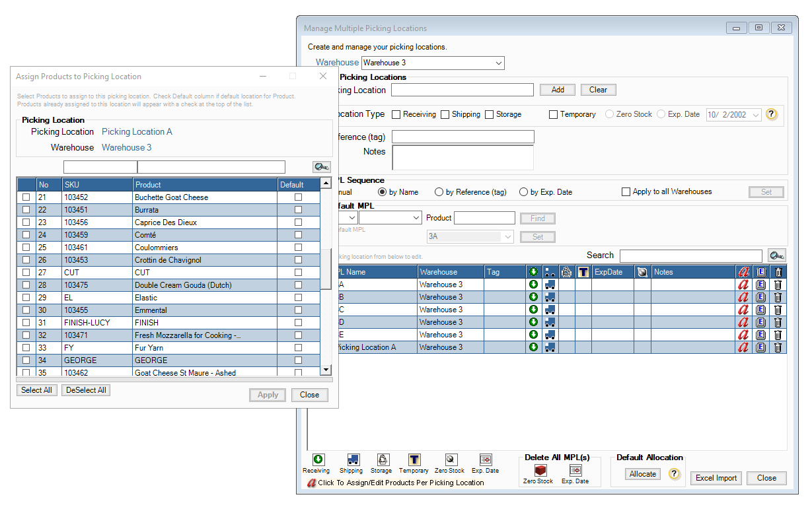Click the Warehouse column header in MPL grid

tap(451, 272)
